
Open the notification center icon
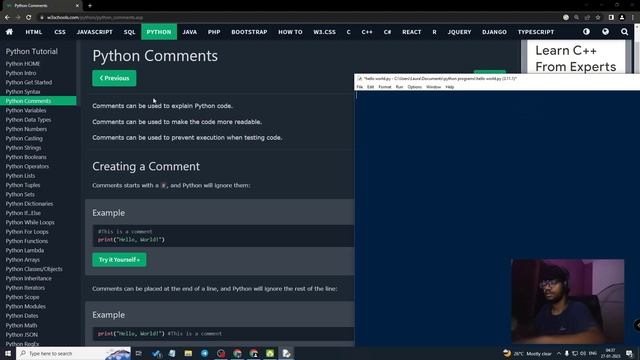pos(629,353)
